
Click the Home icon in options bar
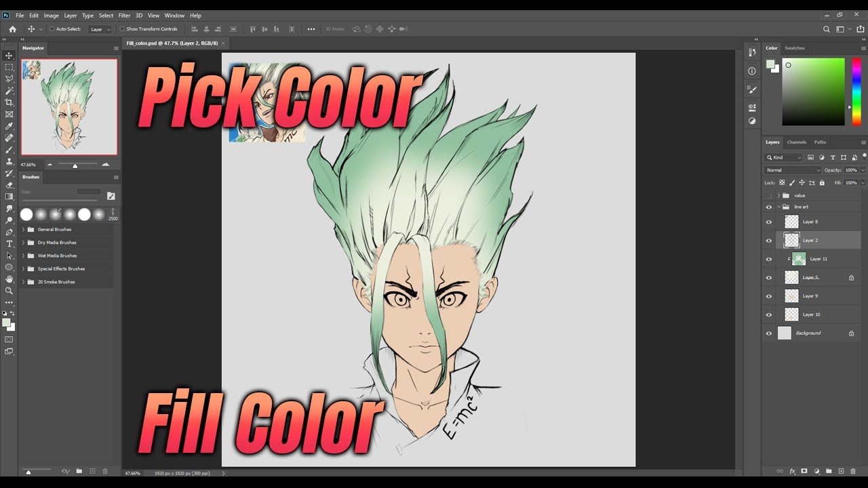pos(12,29)
